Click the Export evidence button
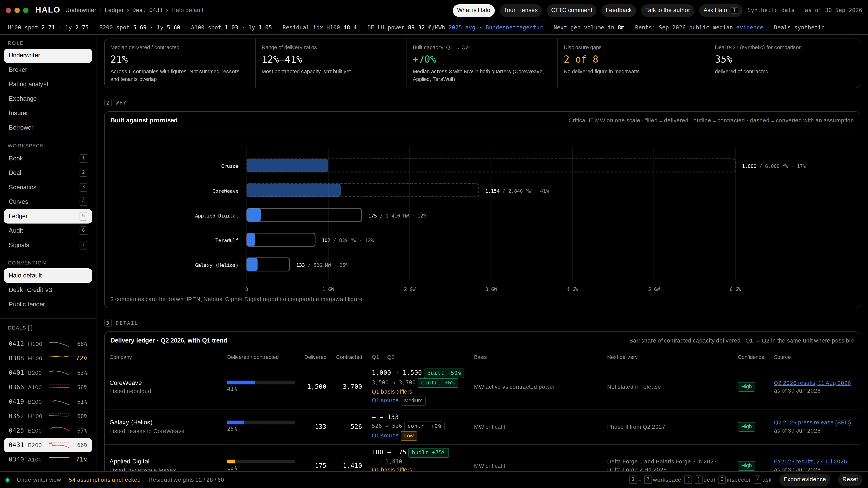The height and width of the screenshot is (488, 868). pos(804,480)
